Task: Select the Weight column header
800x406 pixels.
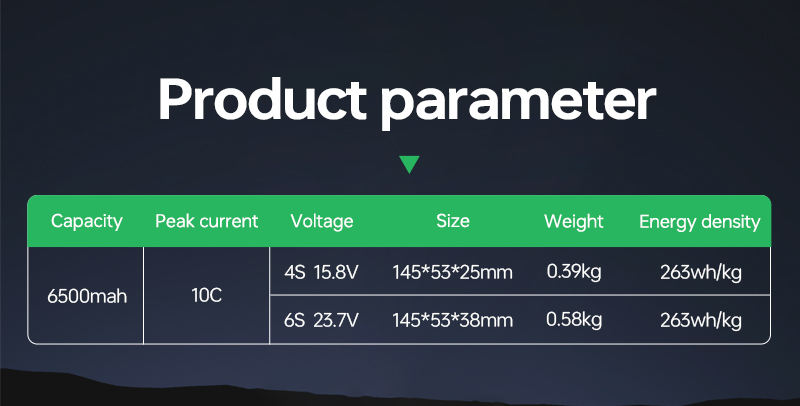Action: (x=573, y=221)
